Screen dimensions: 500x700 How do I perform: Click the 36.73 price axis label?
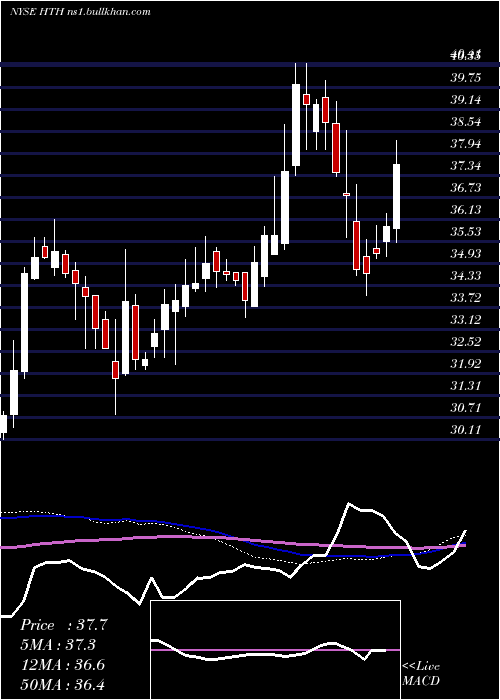click(466, 188)
